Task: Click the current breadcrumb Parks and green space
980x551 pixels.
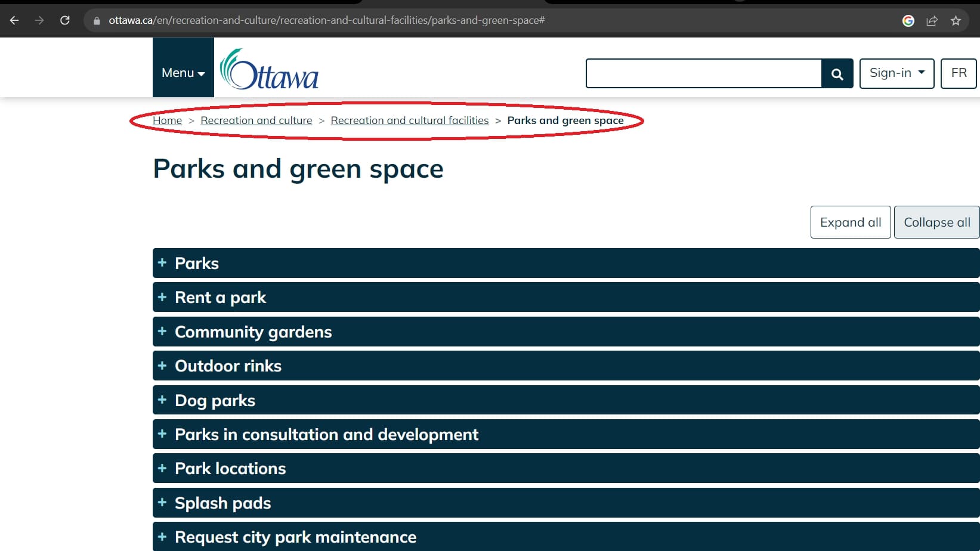Action: point(565,120)
